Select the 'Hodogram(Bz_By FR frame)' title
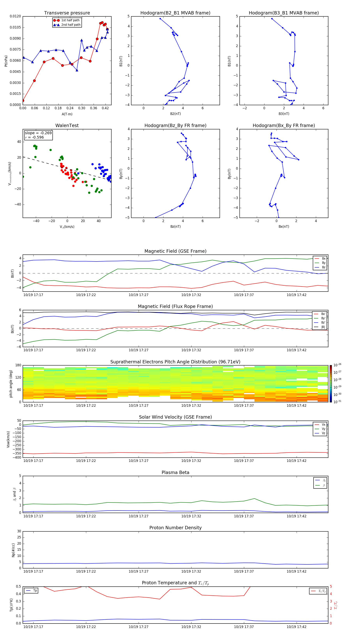351x644 pixels. coord(175,125)
